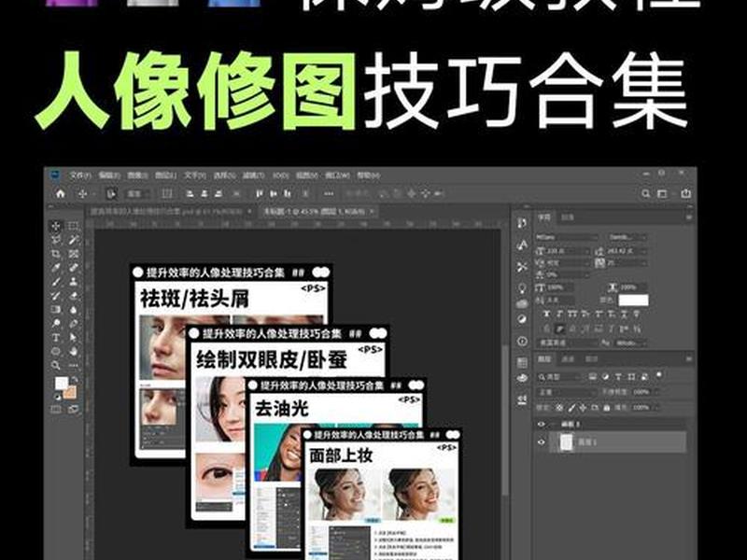This screenshot has width=747, height=560.
Task: Select the Hand tool
Action: 74,352
